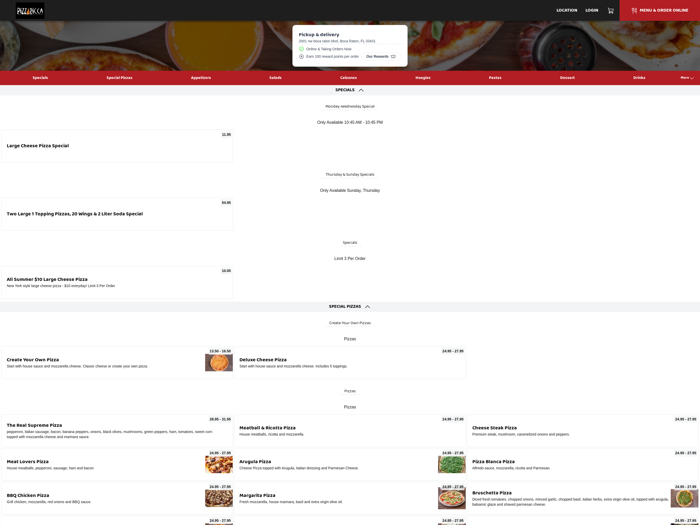Open Bruschetta Pizza thumbnail image
Image resolution: width=700 pixels, height=525 pixels.
point(684,498)
